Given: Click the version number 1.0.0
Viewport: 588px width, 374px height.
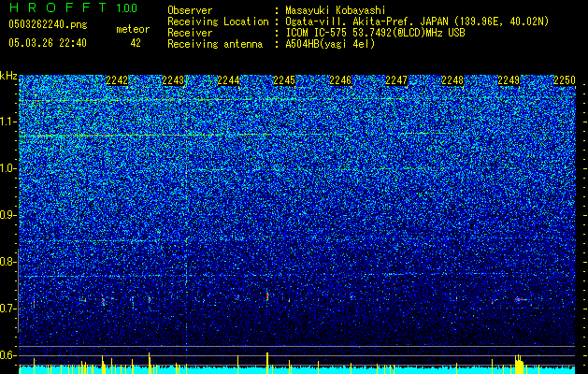Looking at the screenshot, I should click(x=127, y=7).
